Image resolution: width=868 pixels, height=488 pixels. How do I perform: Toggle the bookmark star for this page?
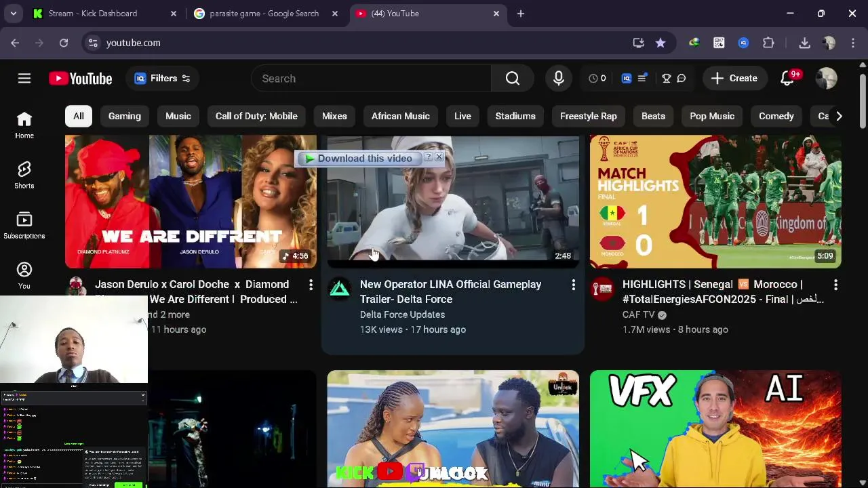point(660,43)
